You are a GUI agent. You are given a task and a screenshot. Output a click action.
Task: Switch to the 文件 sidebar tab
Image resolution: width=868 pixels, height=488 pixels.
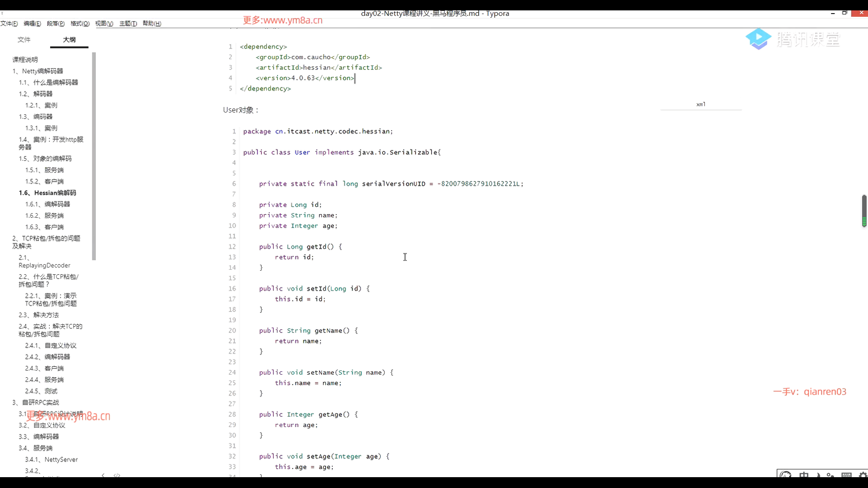[x=24, y=40]
